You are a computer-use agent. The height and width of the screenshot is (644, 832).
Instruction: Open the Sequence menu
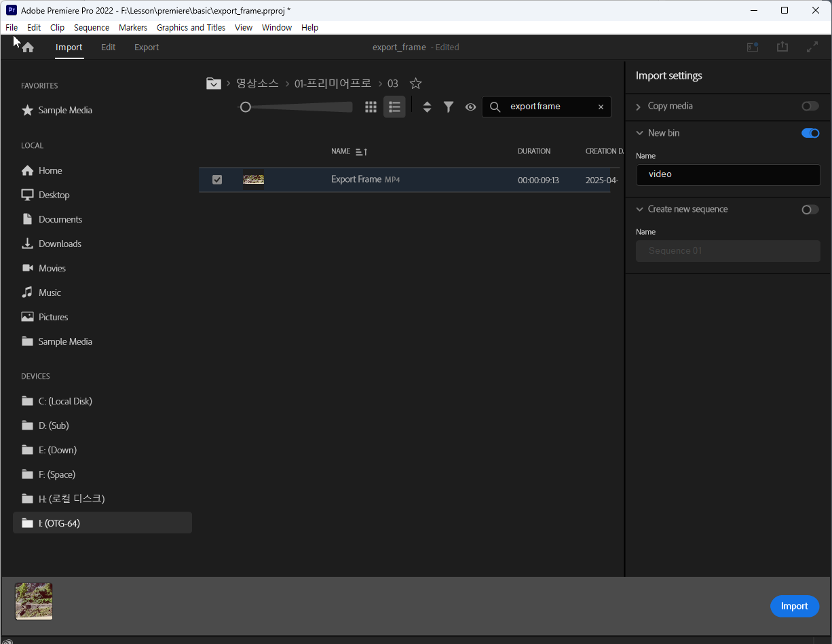(x=92, y=28)
